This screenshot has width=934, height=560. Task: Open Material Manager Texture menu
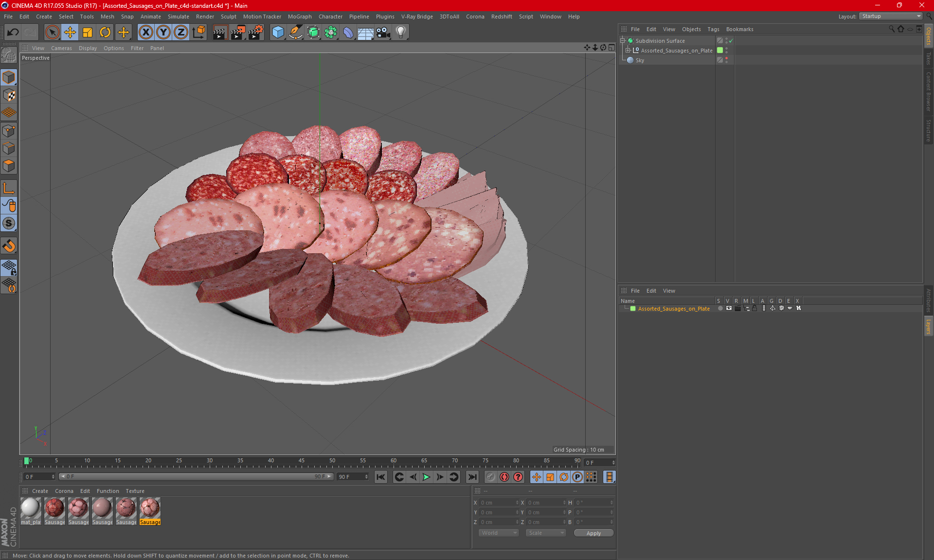tap(135, 491)
